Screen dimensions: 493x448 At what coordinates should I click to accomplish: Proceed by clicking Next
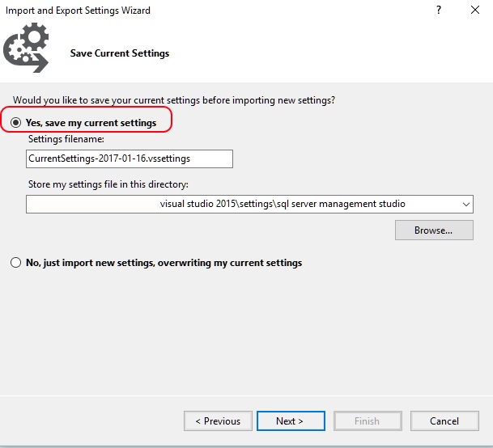coord(291,421)
